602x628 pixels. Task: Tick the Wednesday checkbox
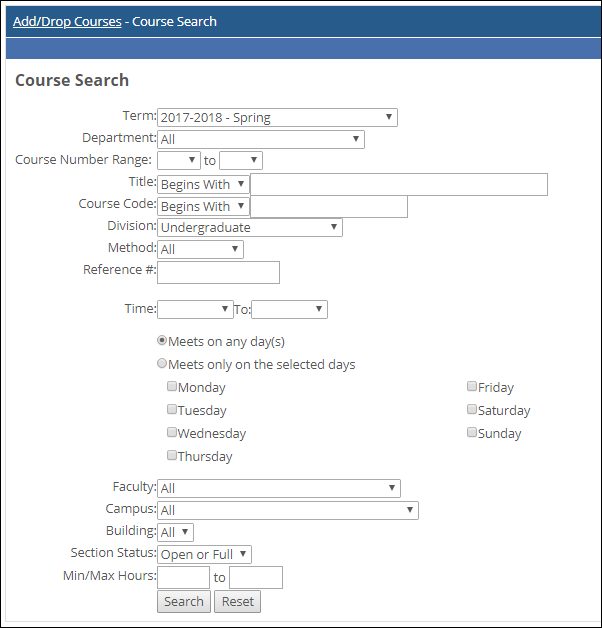[173, 433]
